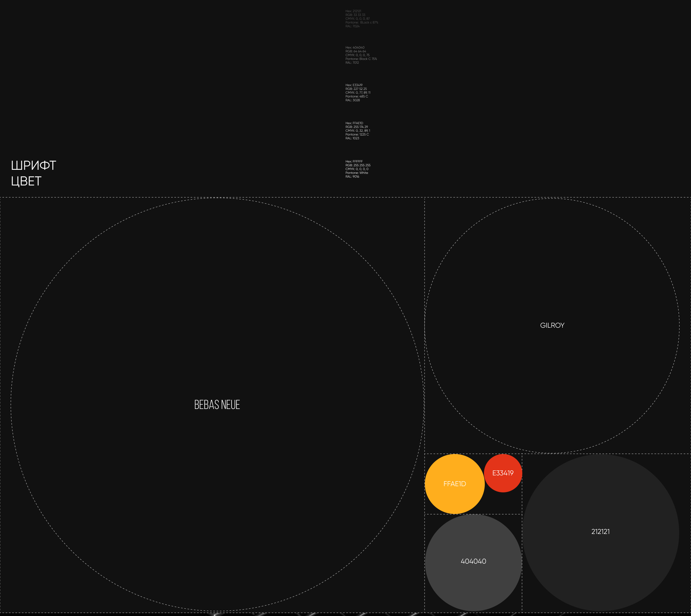
Task: Select the dark 212121 color circle
Action: tap(600, 532)
